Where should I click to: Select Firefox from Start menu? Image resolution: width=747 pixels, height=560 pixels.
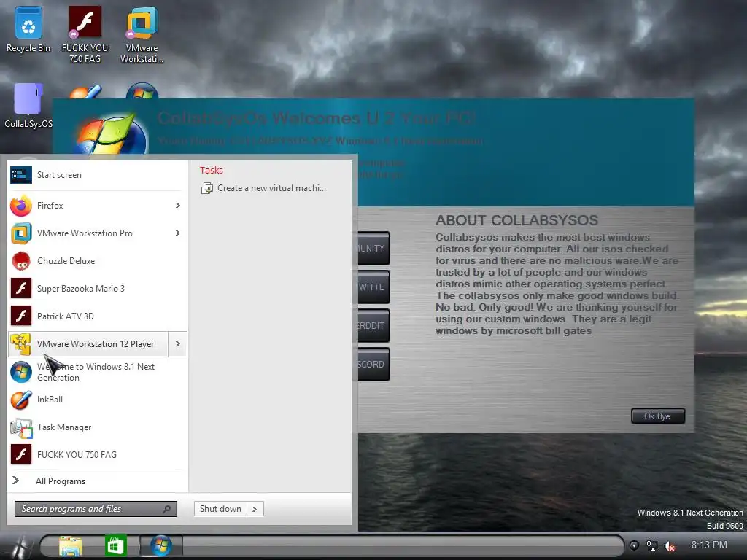(98, 205)
